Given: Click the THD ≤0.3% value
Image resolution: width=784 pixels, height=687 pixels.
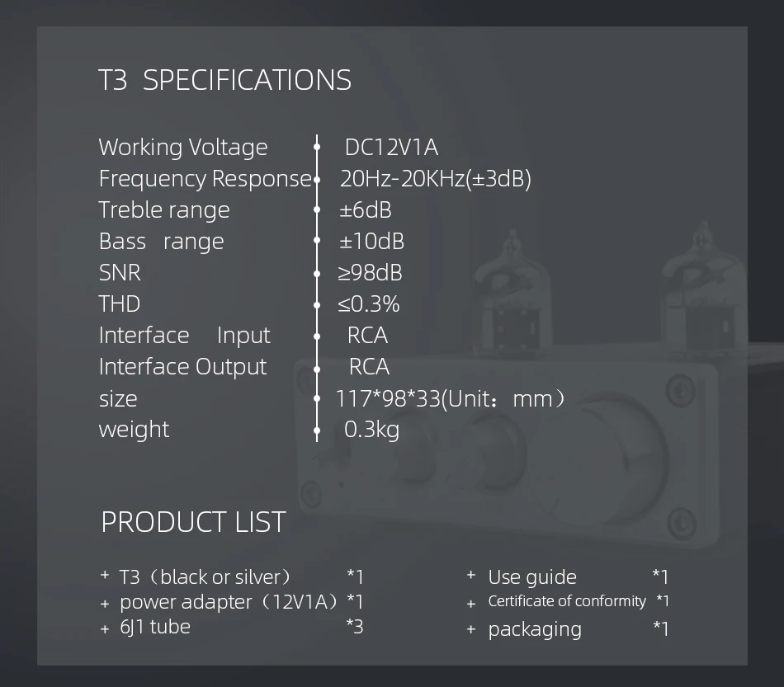Looking at the screenshot, I should coord(368,304).
